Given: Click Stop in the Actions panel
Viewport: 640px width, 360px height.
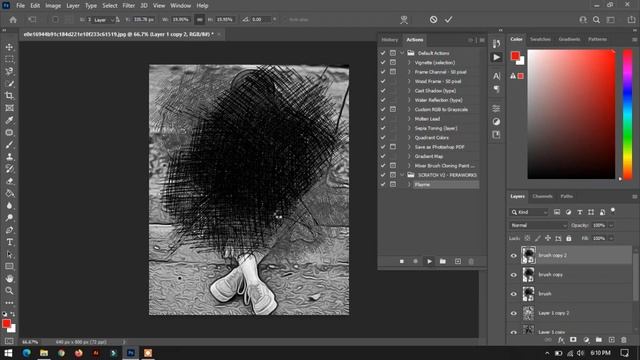Looking at the screenshot, I should 402,261.
